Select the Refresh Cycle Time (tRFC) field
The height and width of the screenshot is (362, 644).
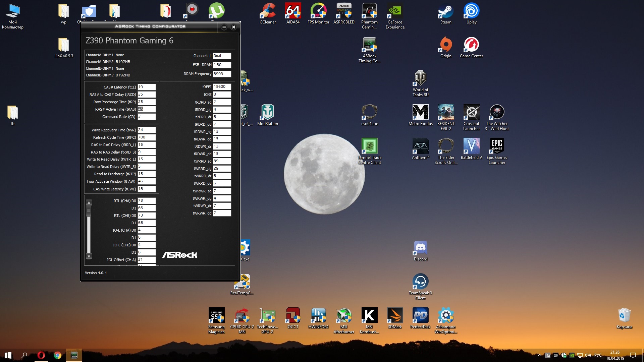click(147, 137)
